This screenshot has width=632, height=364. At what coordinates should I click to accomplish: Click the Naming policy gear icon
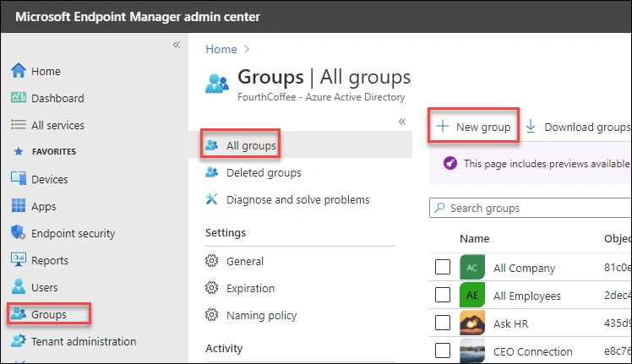211,315
